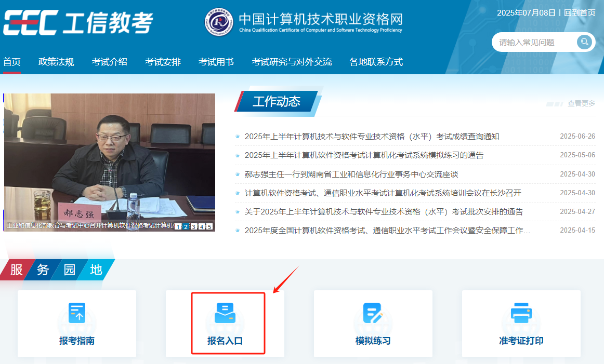Open the 考试安排 menu item
604x364 pixels.
162,61
